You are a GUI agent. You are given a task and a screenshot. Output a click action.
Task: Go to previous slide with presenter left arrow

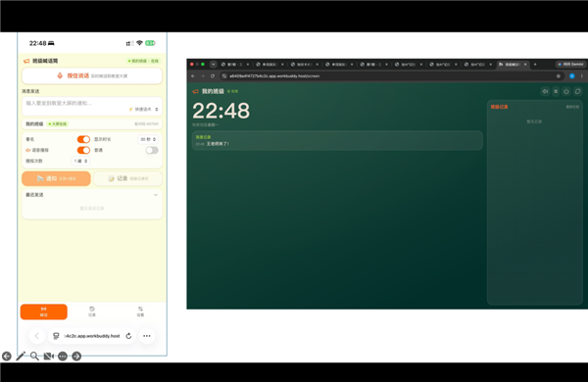coord(7,357)
